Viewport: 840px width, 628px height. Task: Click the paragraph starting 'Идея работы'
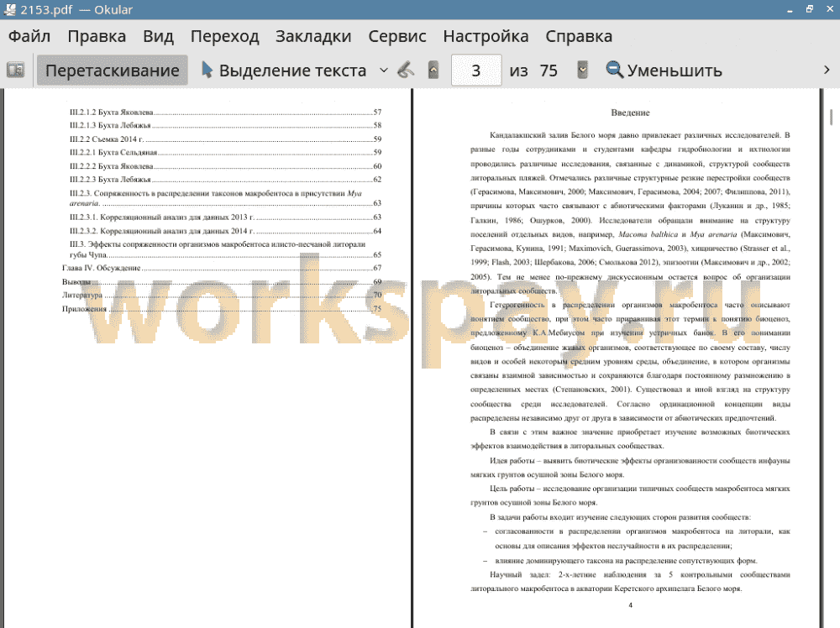tap(630, 468)
